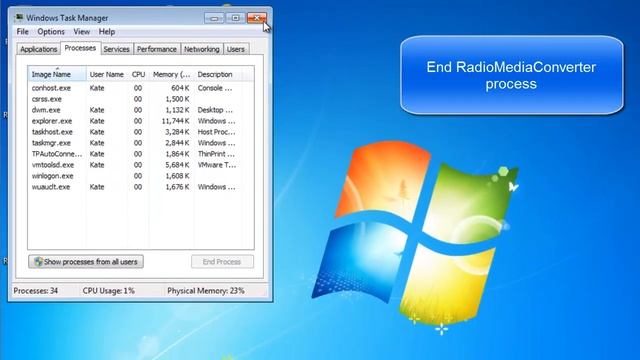Image resolution: width=640 pixels, height=360 pixels.
Task: Open the File menu
Action: [x=22, y=32]
